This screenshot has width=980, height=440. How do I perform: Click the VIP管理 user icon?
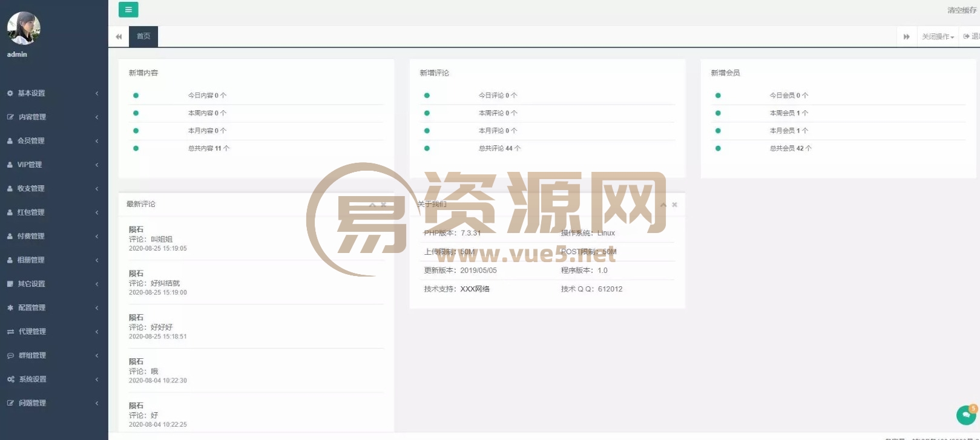[10, 165]
